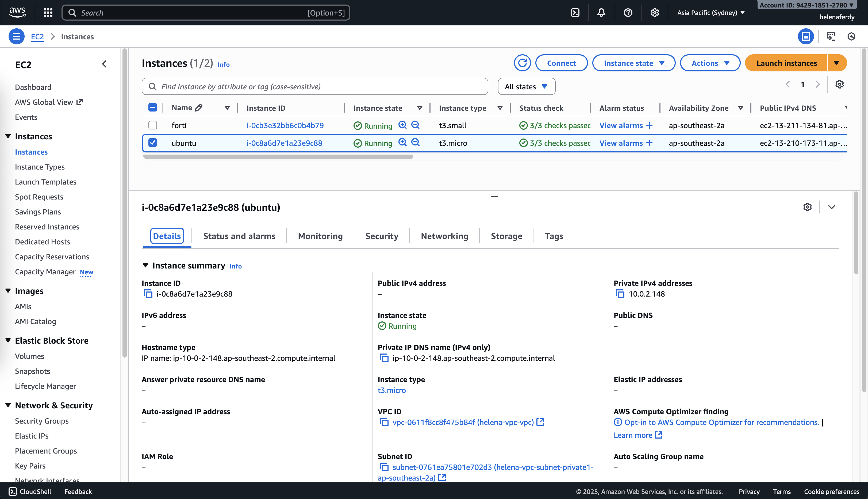Switch to the Networking tab
The image size is (868, 499).
444,236
